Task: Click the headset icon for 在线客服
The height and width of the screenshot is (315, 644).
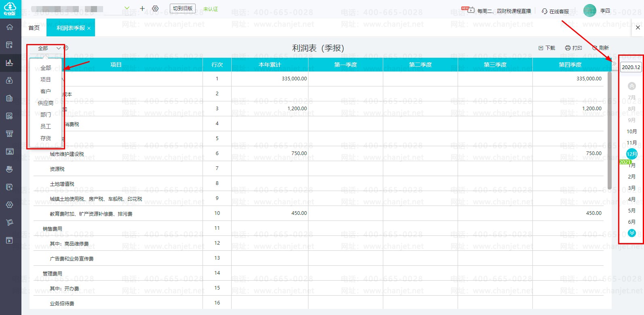Action: pos(545,11)
